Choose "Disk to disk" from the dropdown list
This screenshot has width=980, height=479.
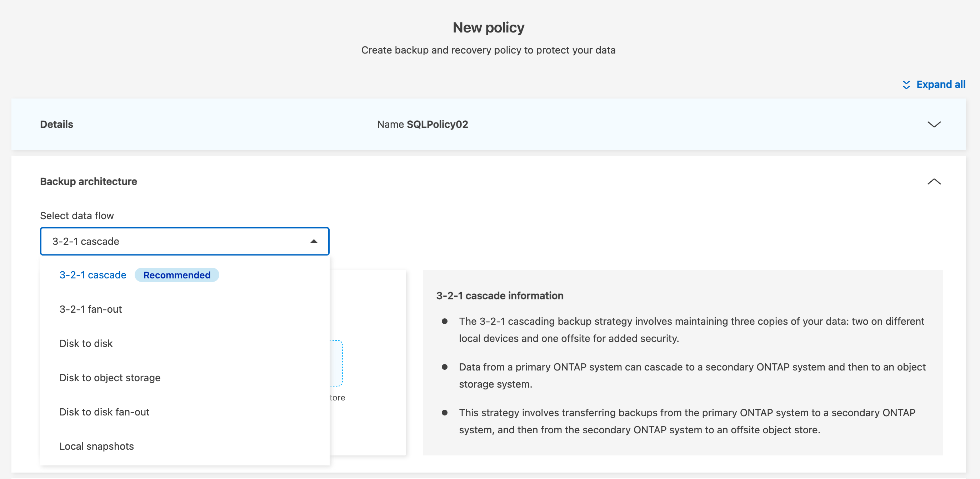[86, 343]
